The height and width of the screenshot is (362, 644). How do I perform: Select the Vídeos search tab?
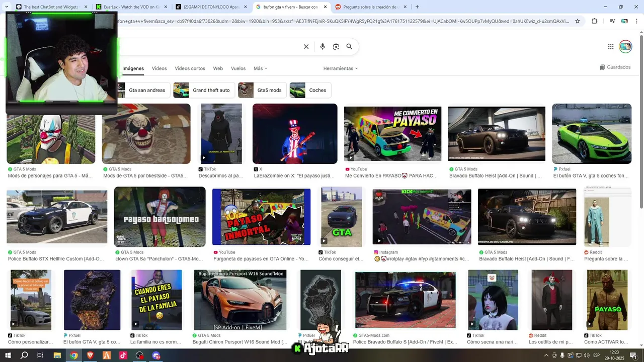coord(159,68)
